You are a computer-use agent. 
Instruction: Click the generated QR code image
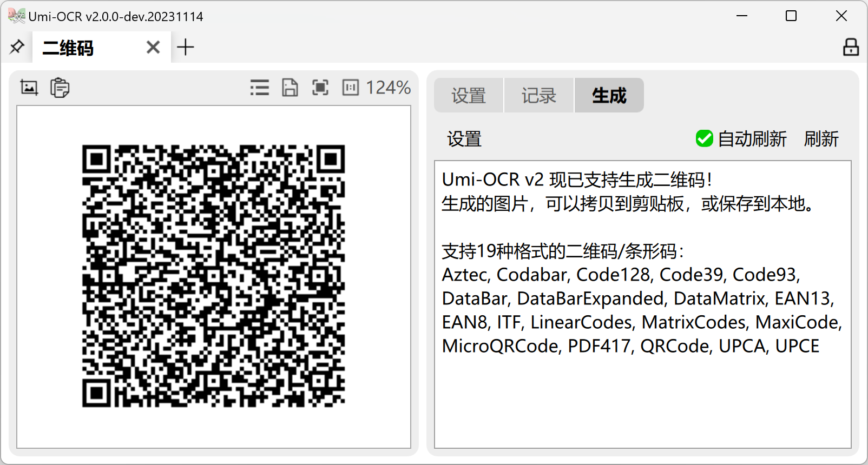pyautogui.click(x=214, y=276)
